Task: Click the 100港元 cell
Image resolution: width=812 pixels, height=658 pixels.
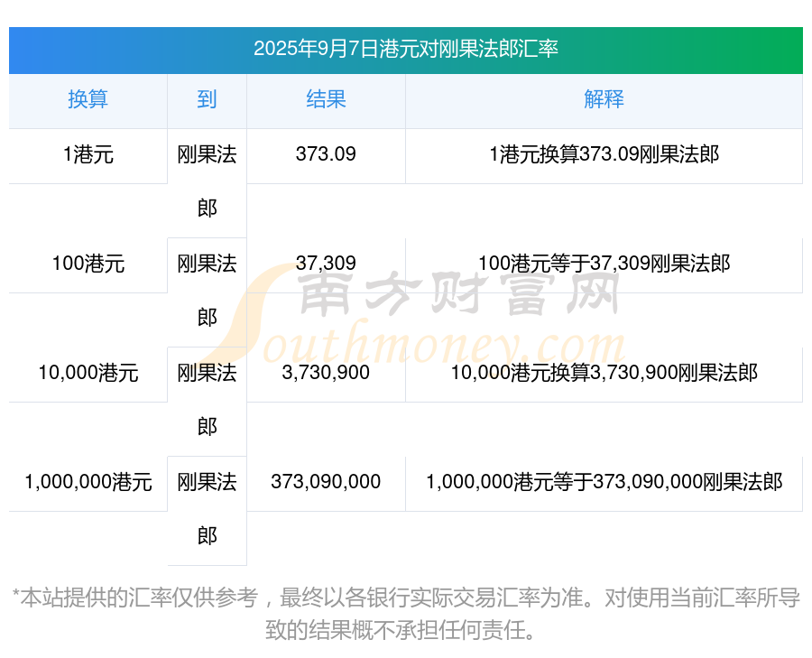Action: coord(88,264)
